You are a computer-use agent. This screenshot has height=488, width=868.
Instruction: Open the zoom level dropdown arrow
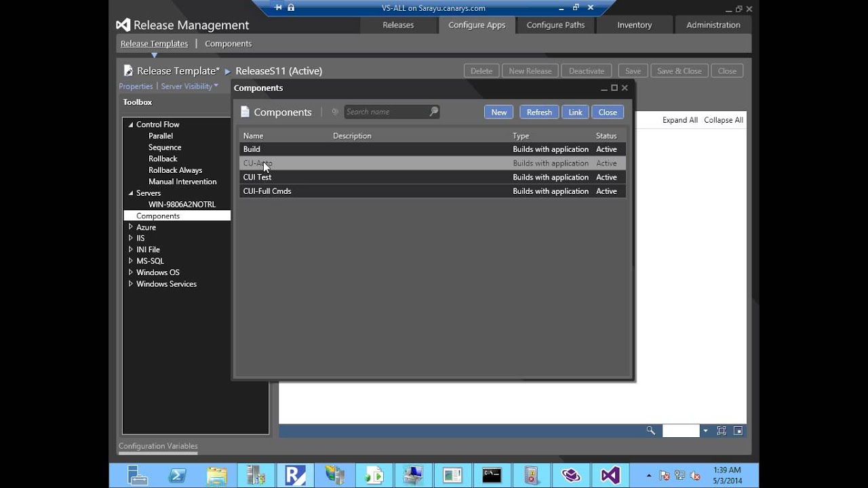705,430
